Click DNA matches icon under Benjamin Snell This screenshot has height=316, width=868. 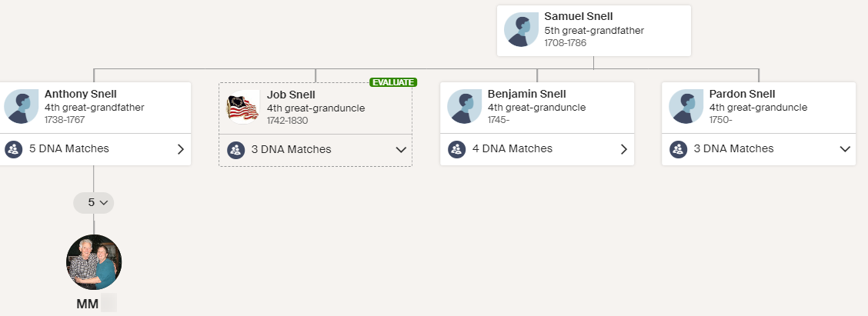point(458,149)
